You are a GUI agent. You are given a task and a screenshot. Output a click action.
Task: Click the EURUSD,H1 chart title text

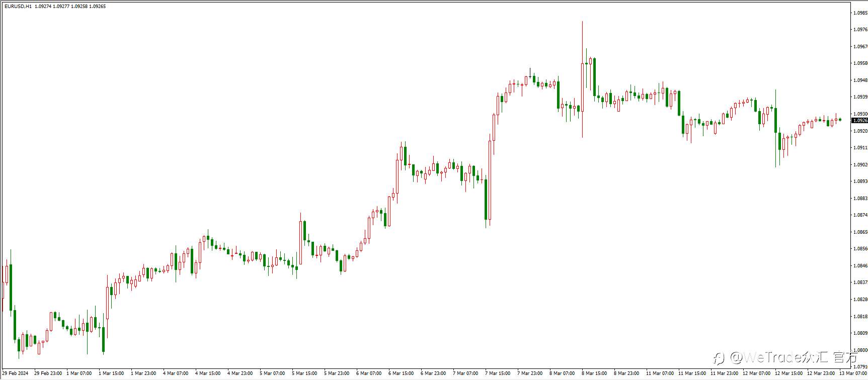18,7
